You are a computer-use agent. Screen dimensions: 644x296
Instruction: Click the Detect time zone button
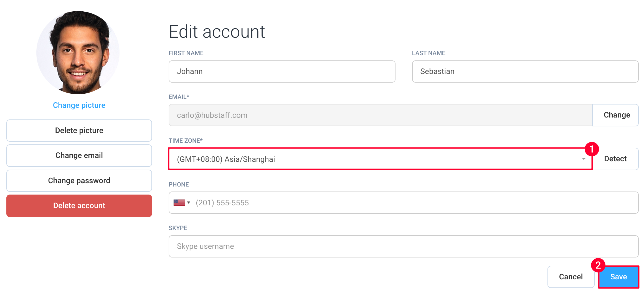tap(615, 159)
